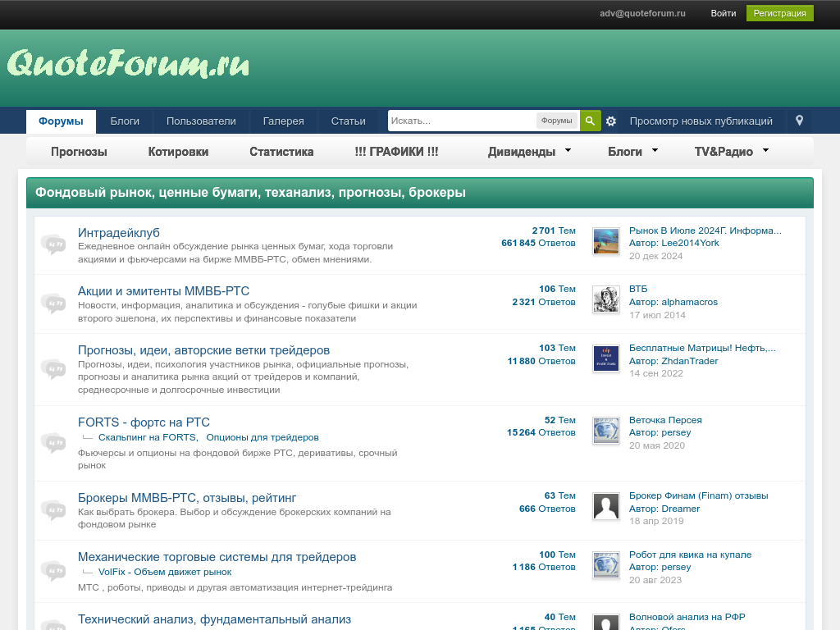Open alphamacros user avatar
Screen dimensions: 840x630
pos(605,299)
